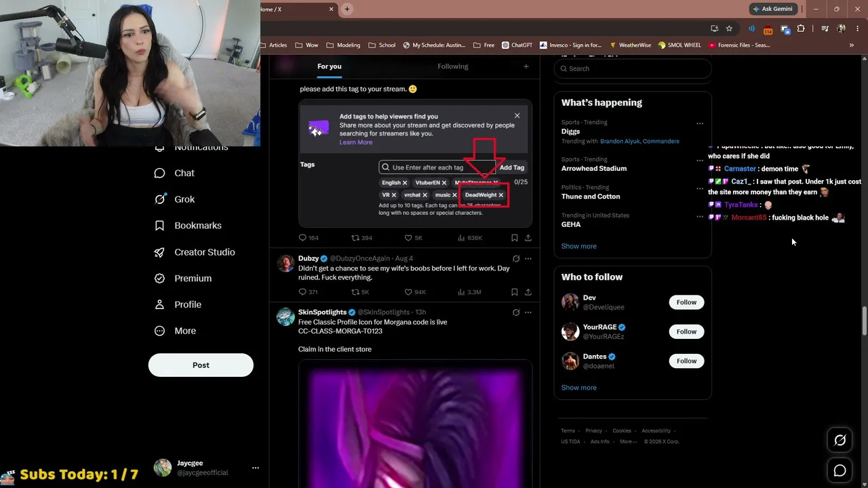Image resolution: width=868 pixels, height=488 pixels.
Task: Open options for the GEHA trend
Action: tap(700, 217)
